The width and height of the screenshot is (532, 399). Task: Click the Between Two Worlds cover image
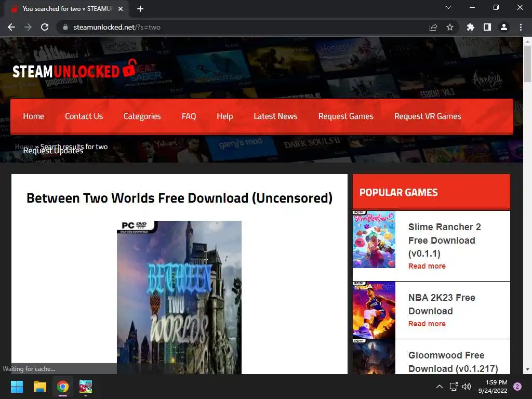click(x=179, y=297)
